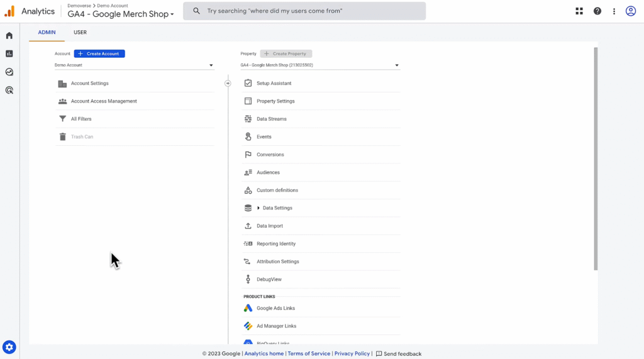The image size is (644, 359).
Task: Click the Google Analytics logo
Action: (9, 11)
